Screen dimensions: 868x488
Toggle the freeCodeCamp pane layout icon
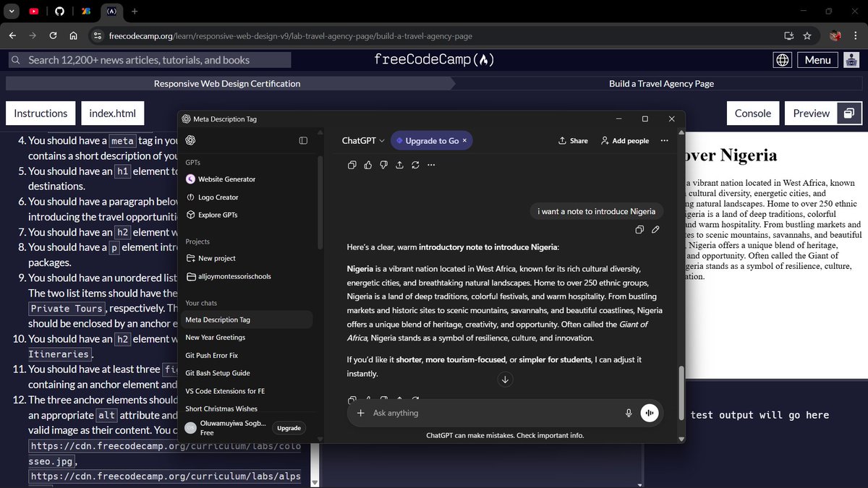pos(848,113)
